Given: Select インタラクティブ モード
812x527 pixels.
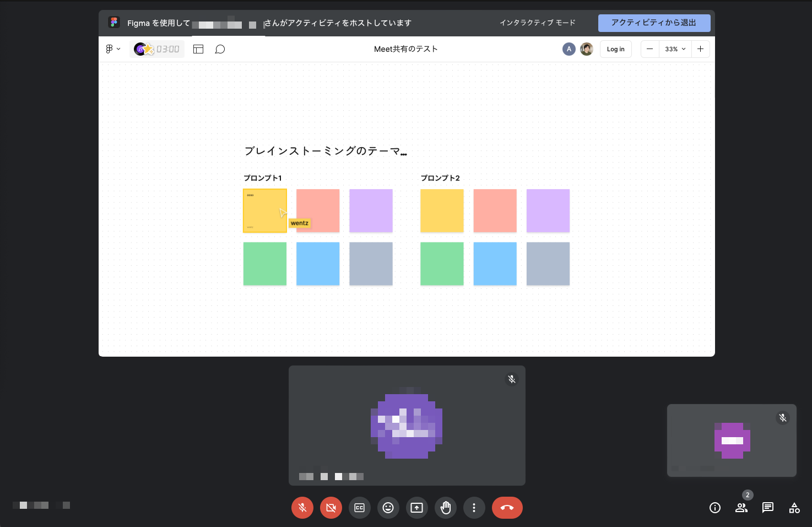Looking at the screenshot, I should (x=537, y=23).
